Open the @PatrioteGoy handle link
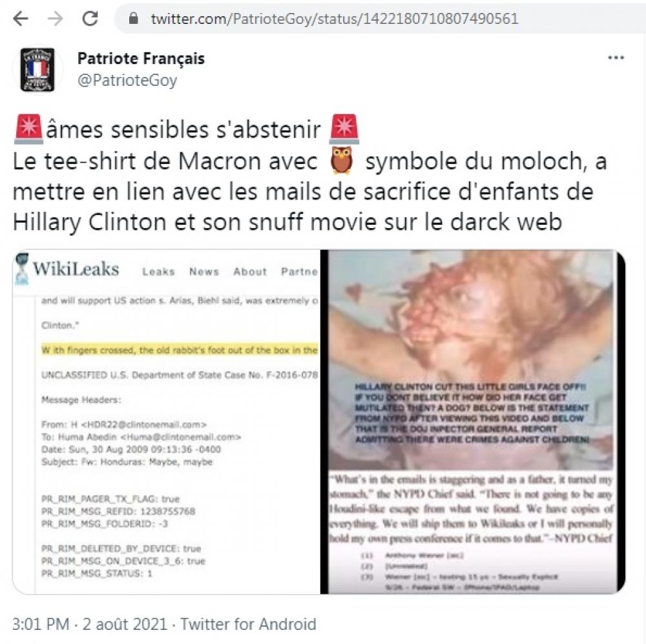 (x=127, y=80)
